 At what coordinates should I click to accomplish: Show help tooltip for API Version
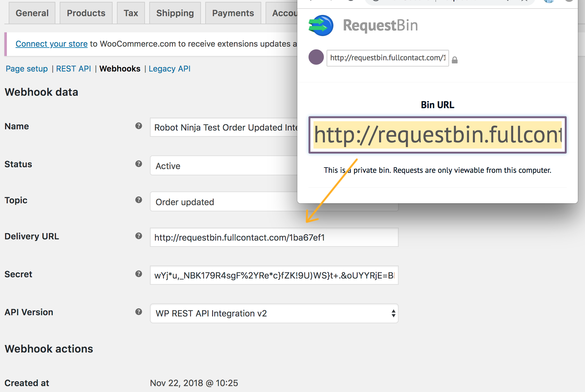139,312
